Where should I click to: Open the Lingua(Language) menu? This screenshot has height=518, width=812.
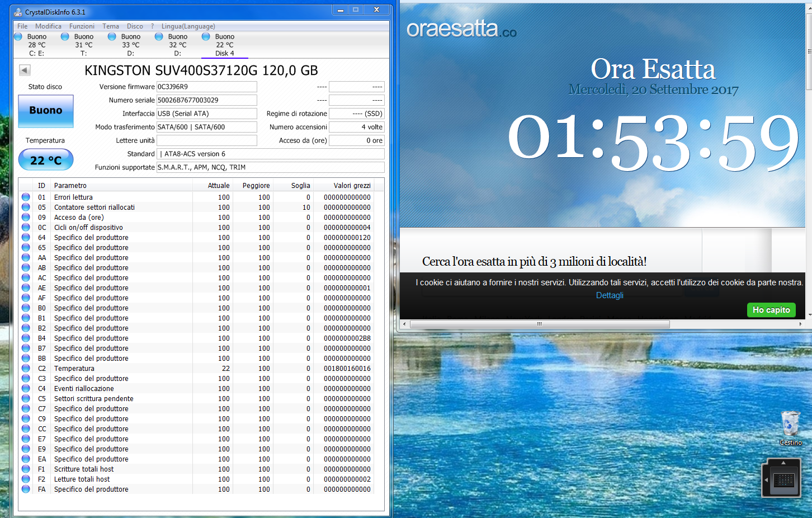pos(188,26)
